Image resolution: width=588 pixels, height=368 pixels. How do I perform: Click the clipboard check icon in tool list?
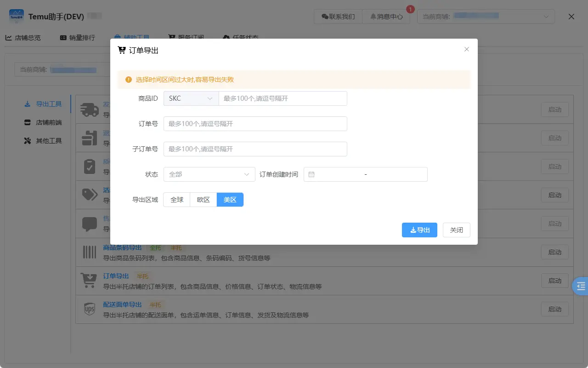(x=90, y=167)
